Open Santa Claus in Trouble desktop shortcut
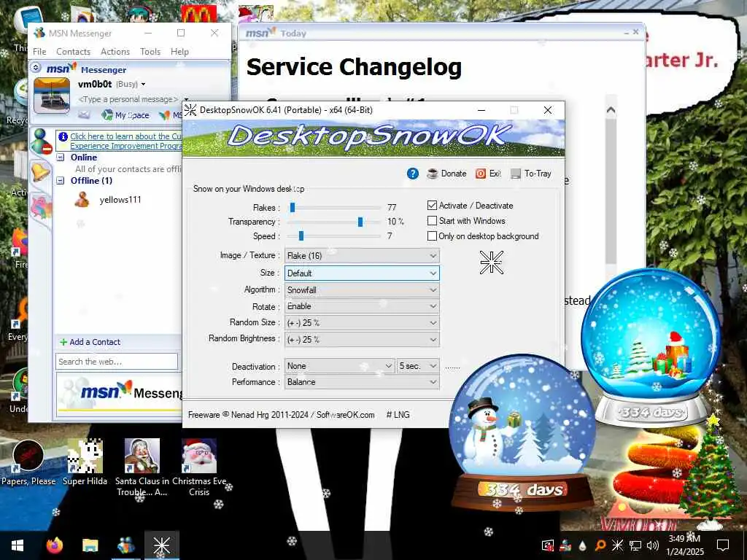Image resolution: width=747 pixels, height=560 pixels. click(x=142, y=467)
